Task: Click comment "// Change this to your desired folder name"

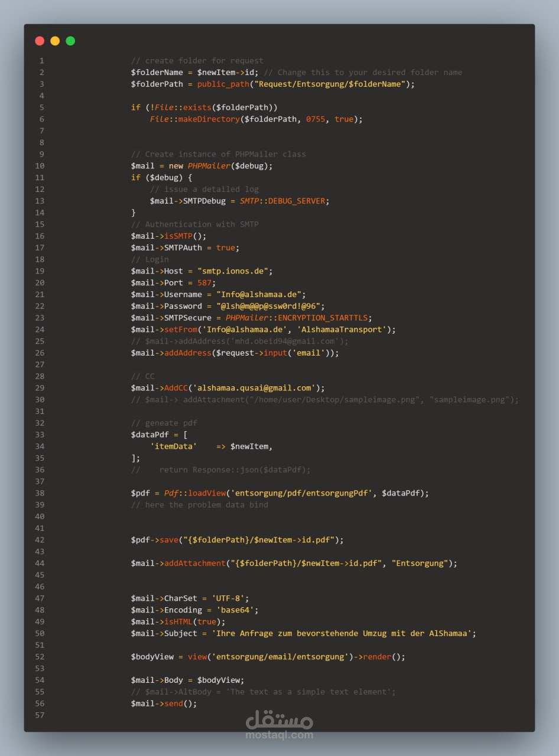Action: click(363, 72)
